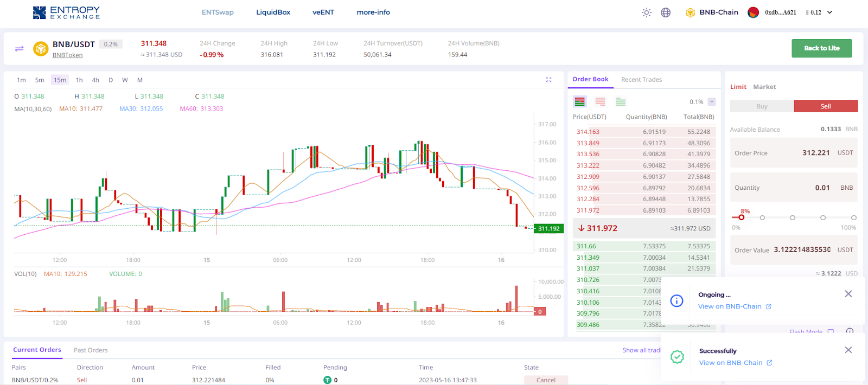This screenshot has width=868, height=385.
Task: Select the Buy side toggle
Action: tap(762, 106)
